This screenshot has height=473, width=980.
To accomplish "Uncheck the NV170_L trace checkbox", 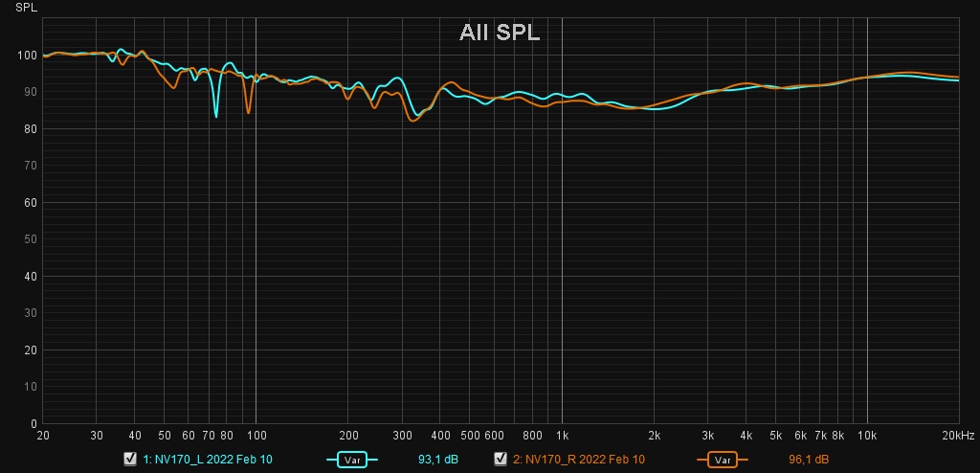I will (129, 460).
